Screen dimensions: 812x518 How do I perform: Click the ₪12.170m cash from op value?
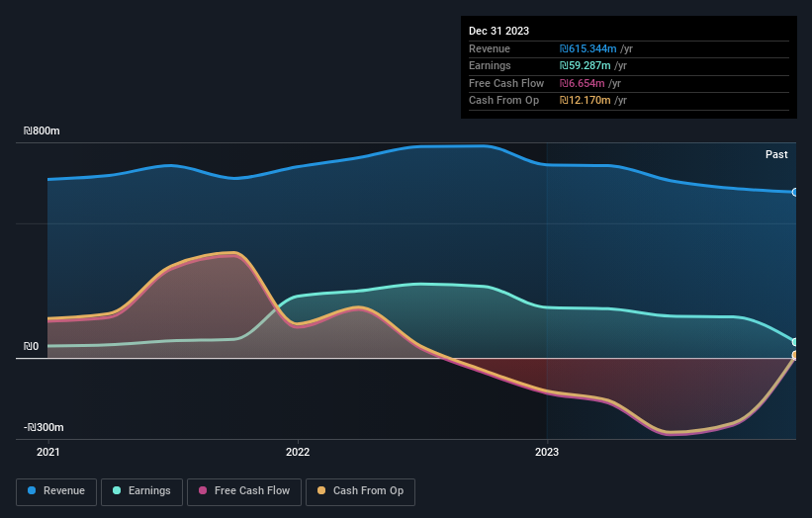(585, 101)
